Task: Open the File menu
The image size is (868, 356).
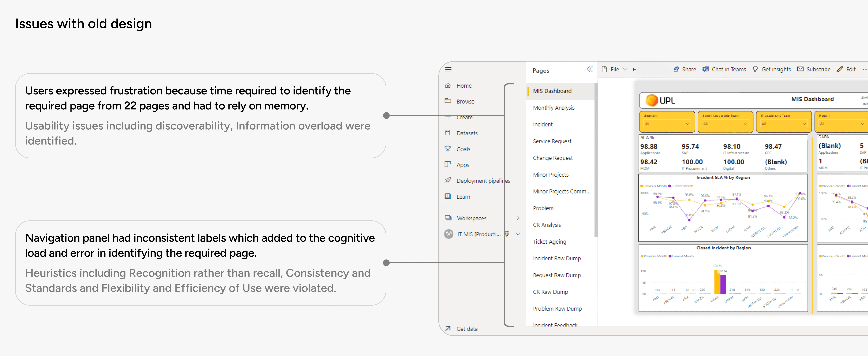Action: click(x=614, y=69)
